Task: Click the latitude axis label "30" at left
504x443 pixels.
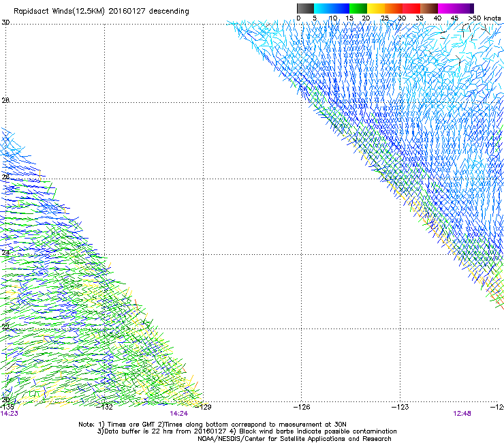Action: click(5, 22)
